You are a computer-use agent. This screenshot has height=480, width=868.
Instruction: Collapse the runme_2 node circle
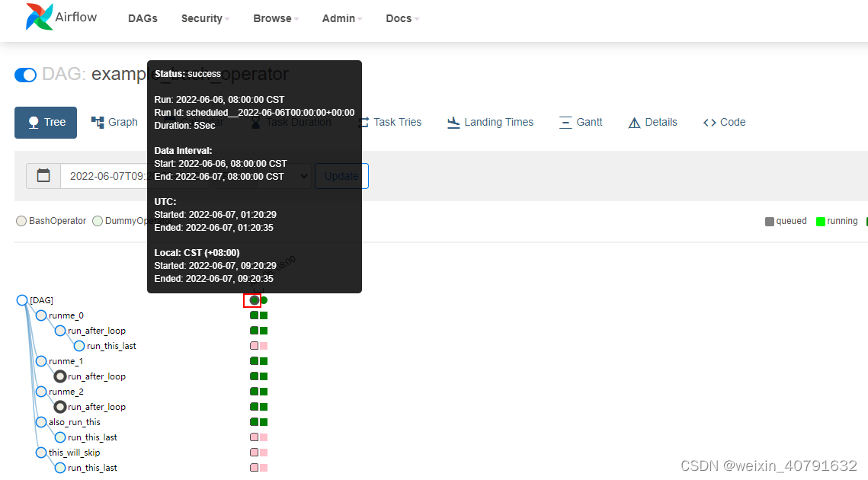pyautogui.click(x=41, y=392)
